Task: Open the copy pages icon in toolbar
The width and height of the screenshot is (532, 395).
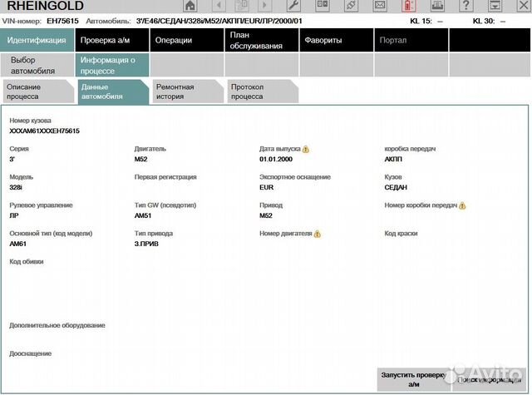Action: click(242, 6)
